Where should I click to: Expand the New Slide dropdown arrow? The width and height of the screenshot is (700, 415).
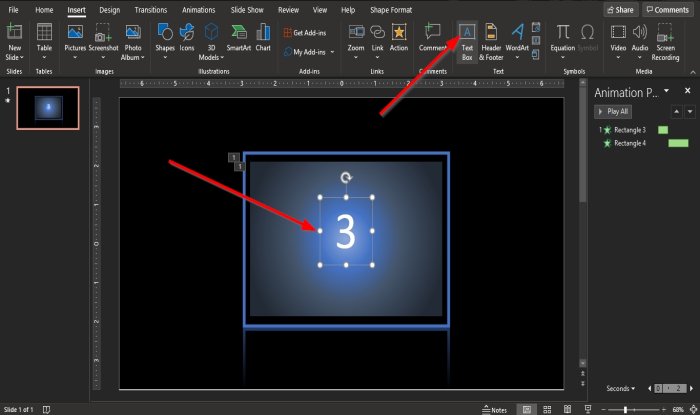coord(21,58)
